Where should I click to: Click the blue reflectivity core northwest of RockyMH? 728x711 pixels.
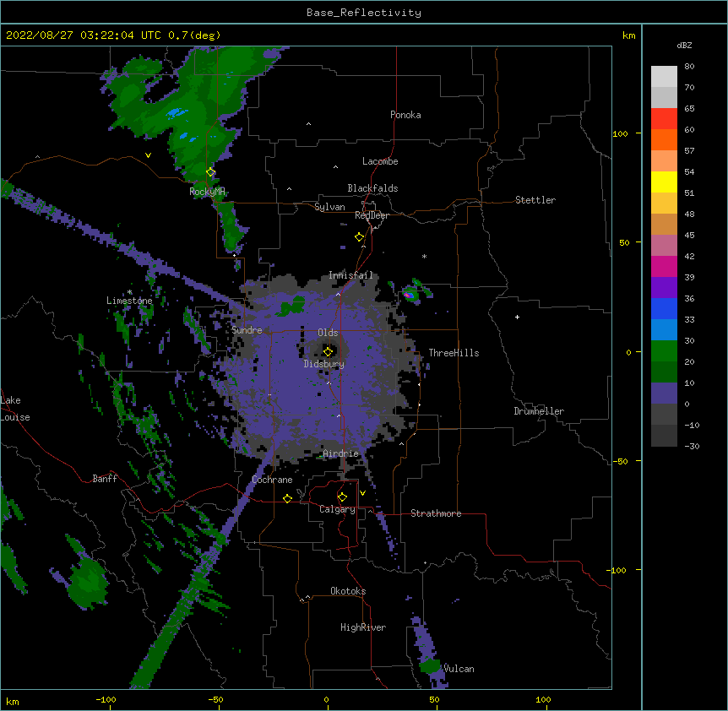177,113
